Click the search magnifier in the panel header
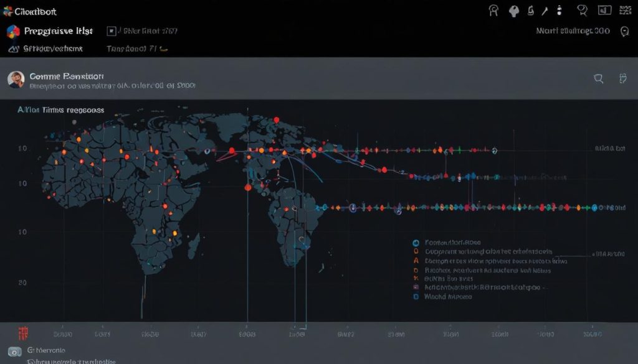The image size is (638, 364). pyautogui.click(x=599, y=78)
